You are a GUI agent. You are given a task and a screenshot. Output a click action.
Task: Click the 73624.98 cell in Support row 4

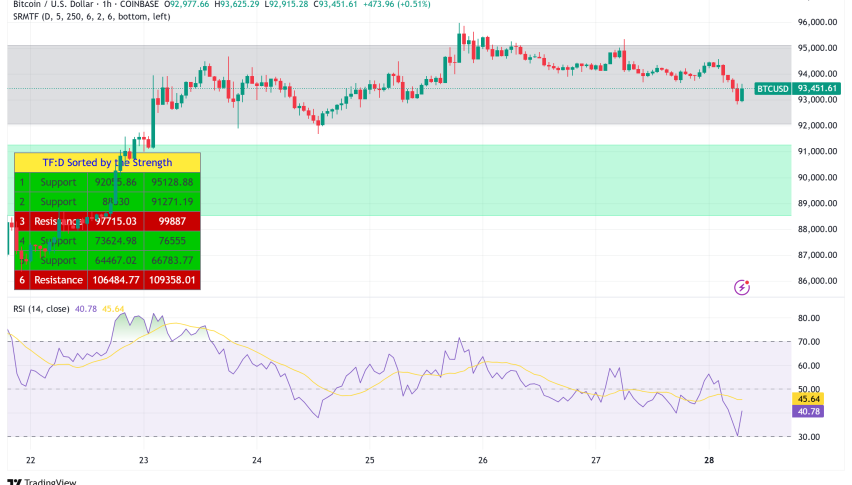point(116,241)
